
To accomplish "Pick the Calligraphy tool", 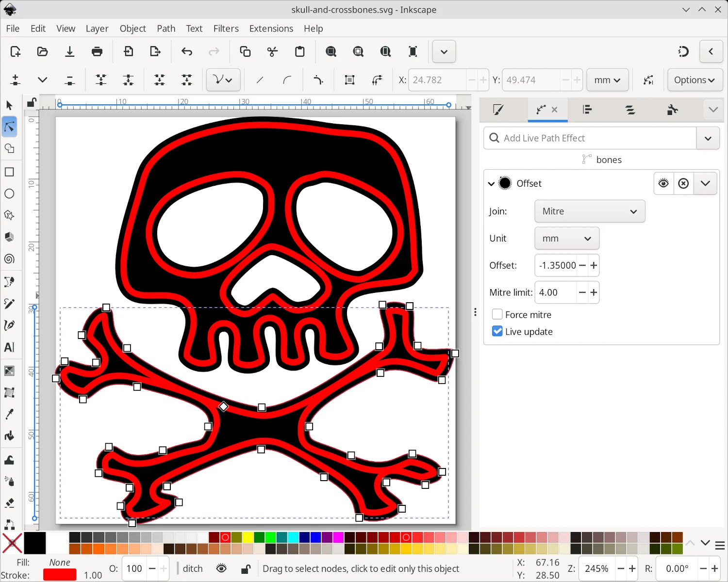I will coord(9,325).
